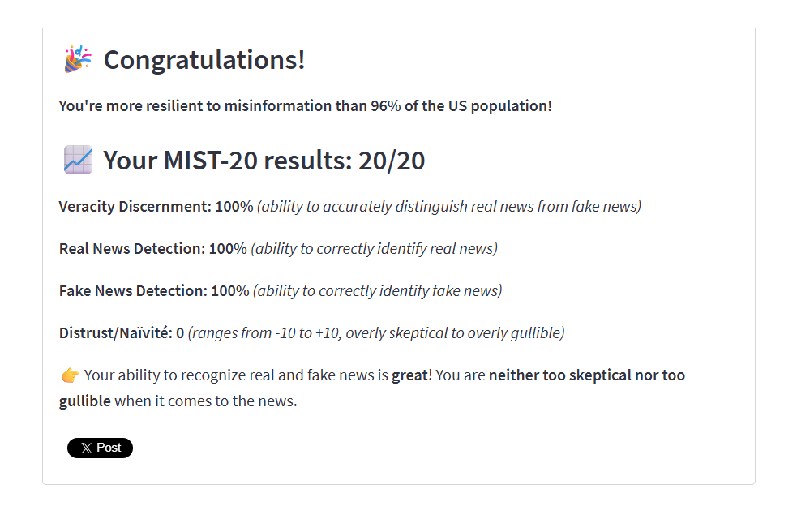Click the Distrust/Naïvité: 0 label
Screen dimensions: 797x532
pos(122,333)
